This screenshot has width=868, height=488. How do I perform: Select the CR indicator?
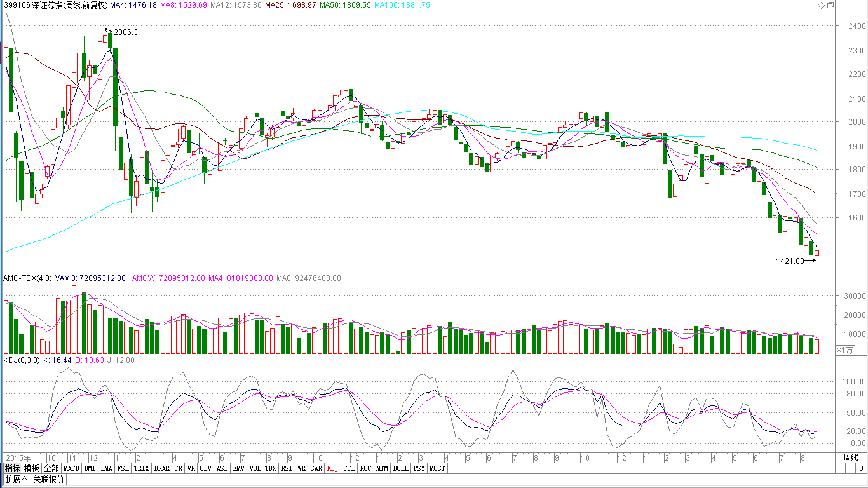click(x=179, y=468)
